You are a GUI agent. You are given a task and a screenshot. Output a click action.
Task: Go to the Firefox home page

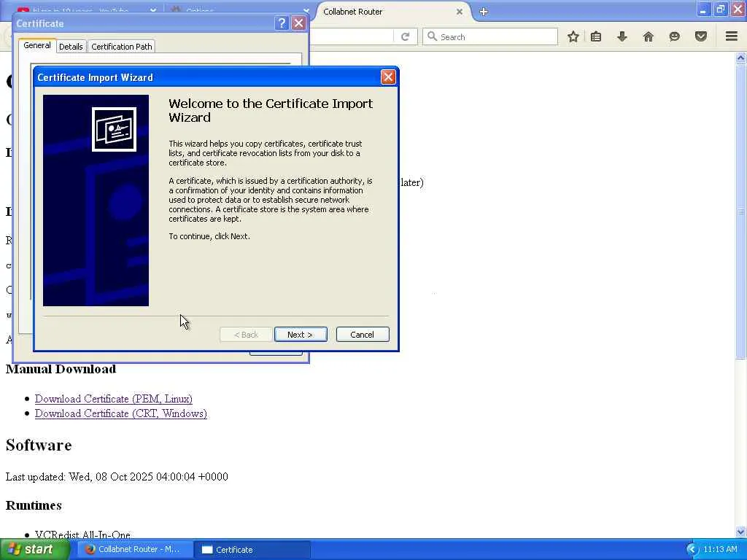648,36
